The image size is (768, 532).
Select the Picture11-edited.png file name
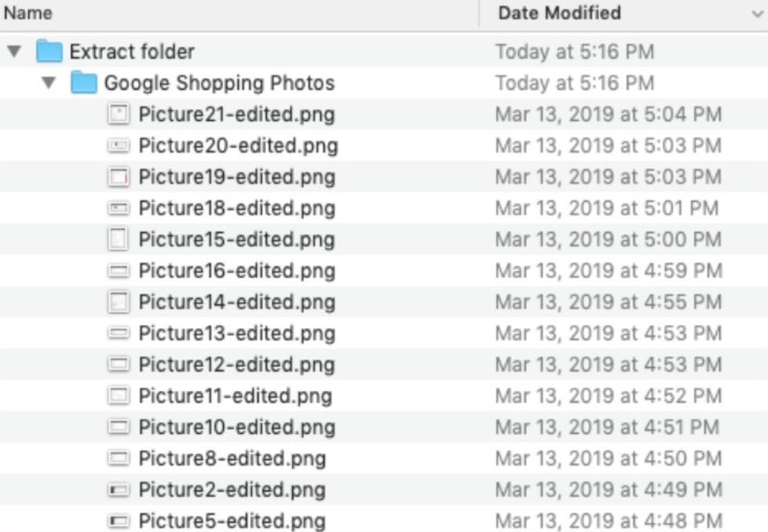coord(235,396)
